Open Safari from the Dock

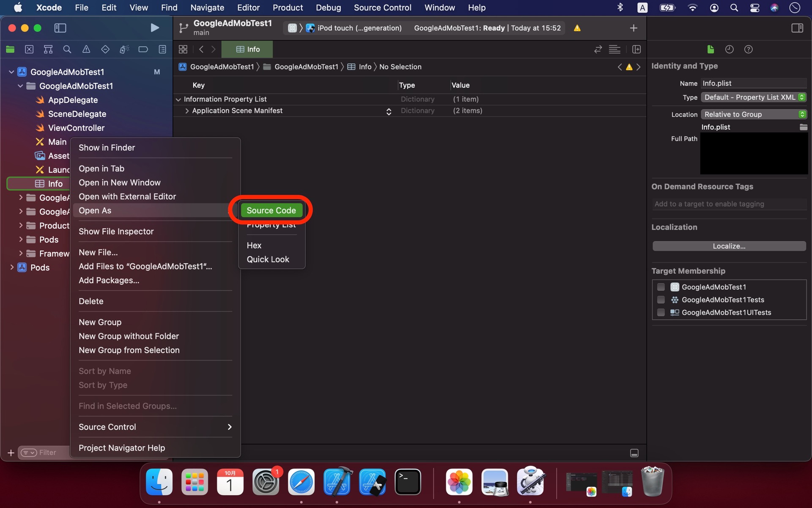[301, 482]
